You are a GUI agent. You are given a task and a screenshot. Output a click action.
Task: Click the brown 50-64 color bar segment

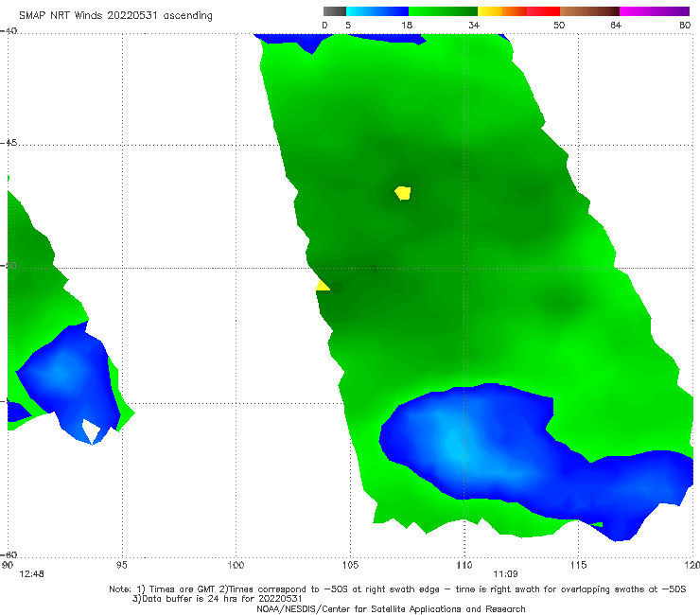589,11
